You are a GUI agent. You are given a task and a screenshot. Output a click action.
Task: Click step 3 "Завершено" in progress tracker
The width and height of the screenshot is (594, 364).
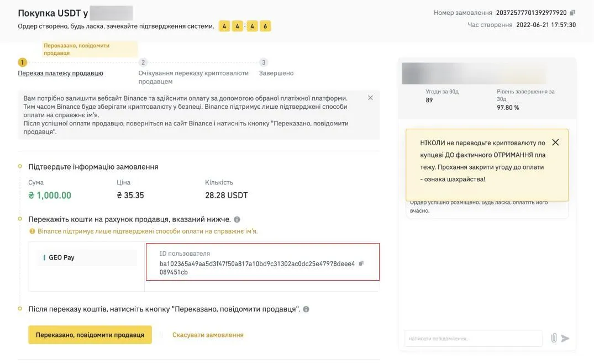(x=276, y=73)
